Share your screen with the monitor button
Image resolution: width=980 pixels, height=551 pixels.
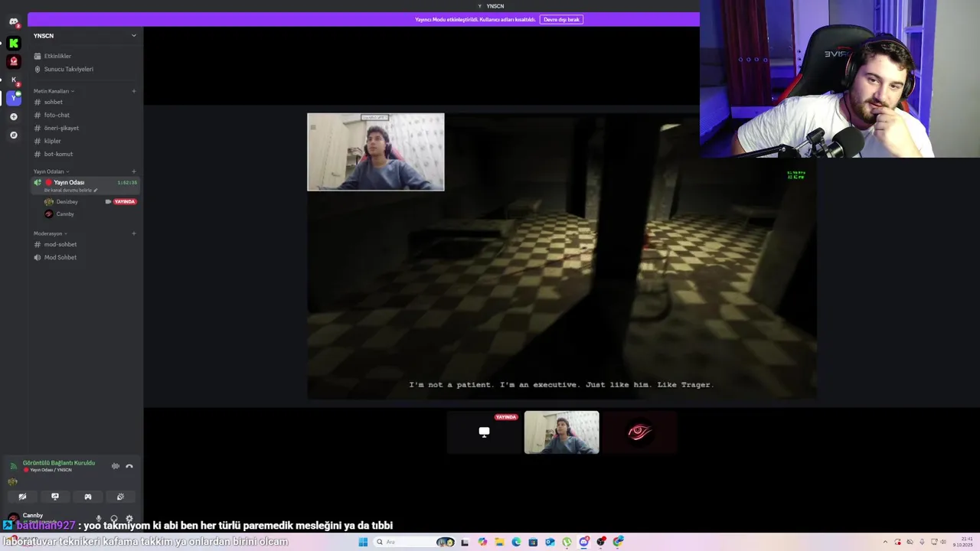pyautogui.click(x=55, y=497)
